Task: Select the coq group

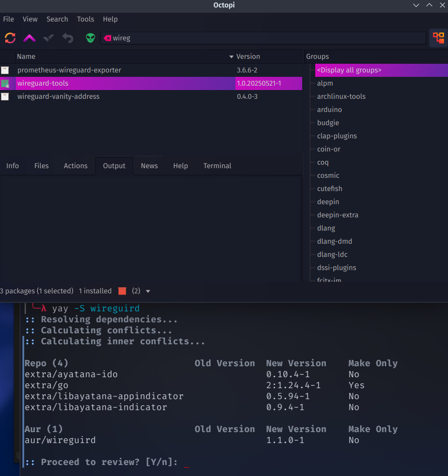Action: click(322, 162)
